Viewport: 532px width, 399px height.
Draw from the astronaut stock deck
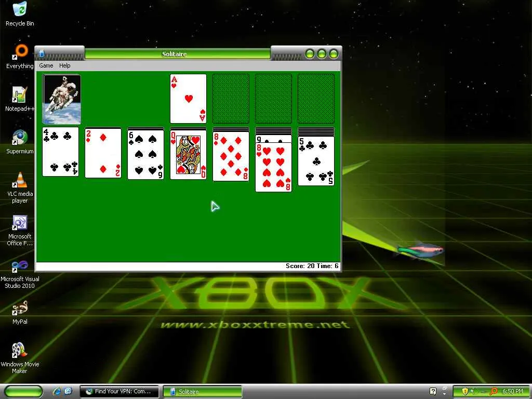62,99
